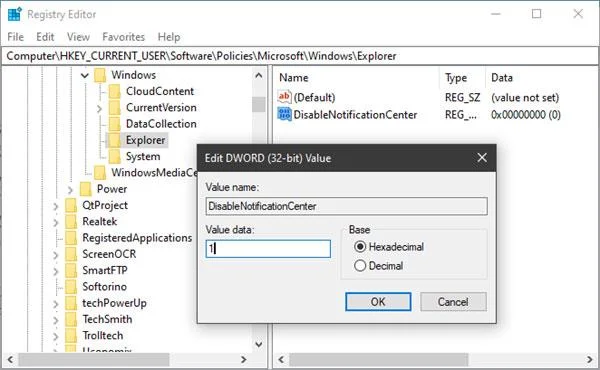Click the CurrentVersion folder icon
Image resolution: width=600 pixels, height=370 pixels.
[114, 108]
